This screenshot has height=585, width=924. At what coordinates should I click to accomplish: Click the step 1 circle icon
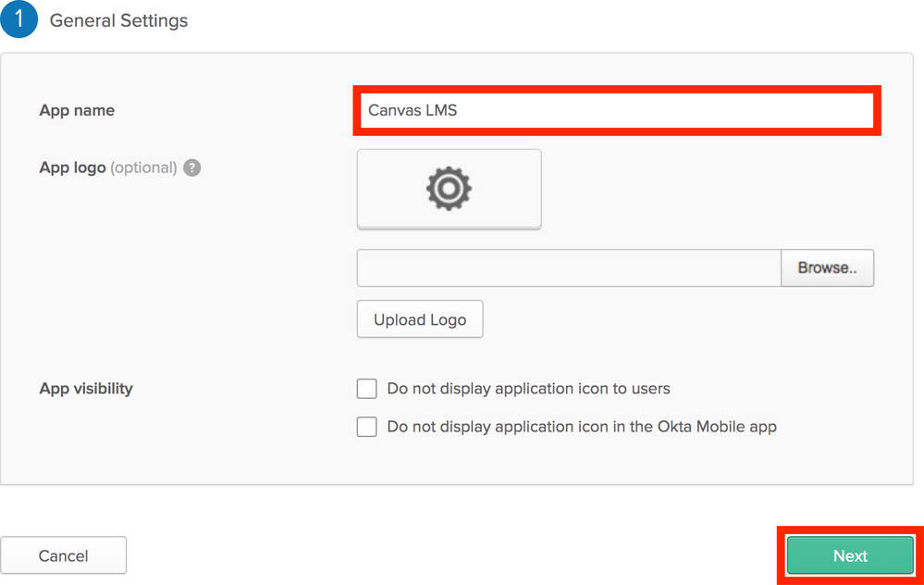pos(18,19)
